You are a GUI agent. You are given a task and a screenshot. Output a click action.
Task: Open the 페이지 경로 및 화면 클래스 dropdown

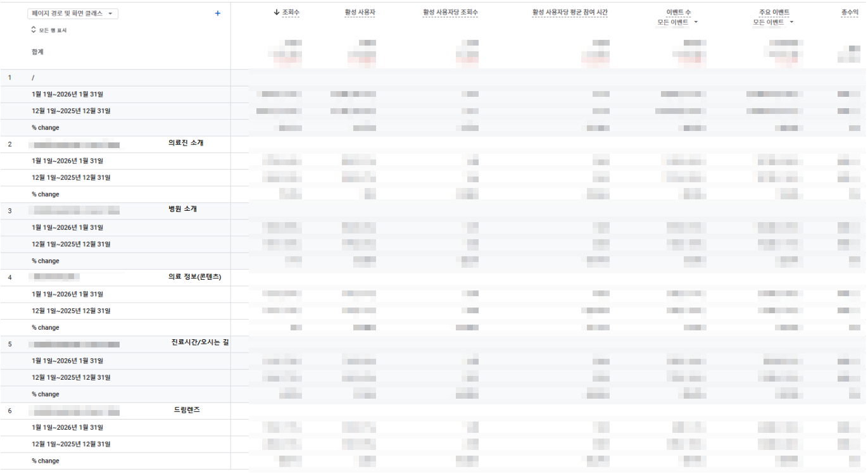point(73,13)
